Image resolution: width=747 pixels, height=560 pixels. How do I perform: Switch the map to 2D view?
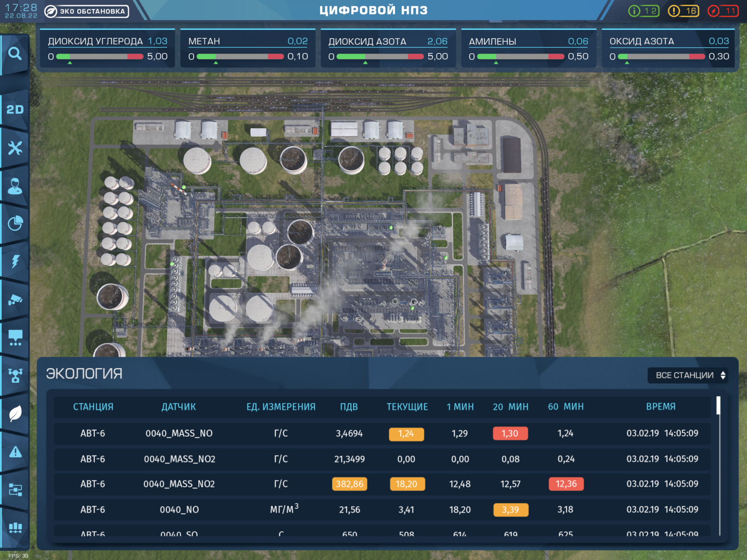click(15, 109)
